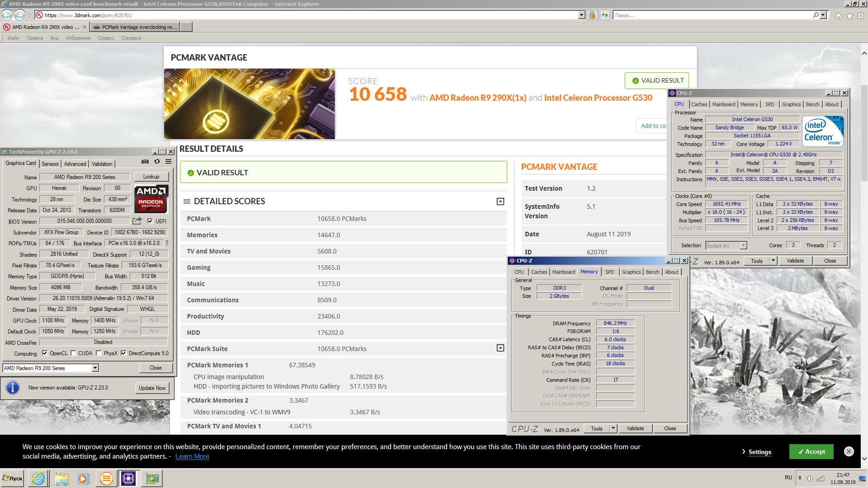Toggle the OpenCL checkbox in GPU-Z
868x488 pixels.
(x=45, y=353)
